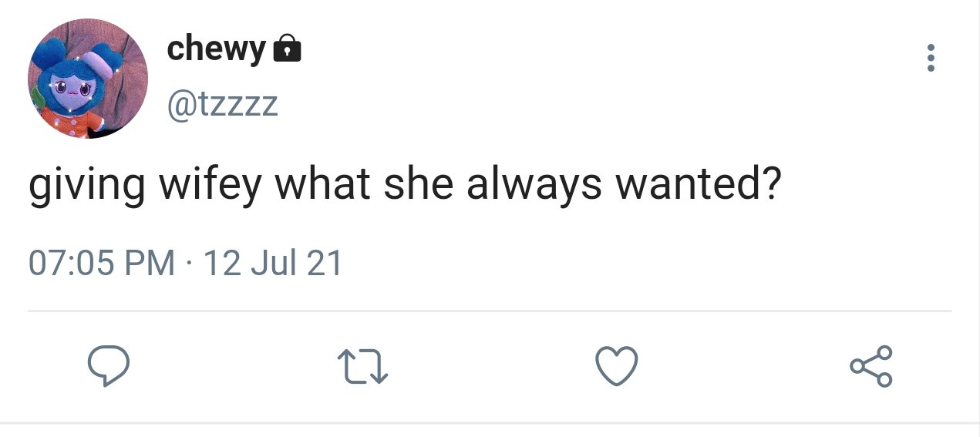
Task: Retweet the post using the arrows icon
Action: coord(362,366)
